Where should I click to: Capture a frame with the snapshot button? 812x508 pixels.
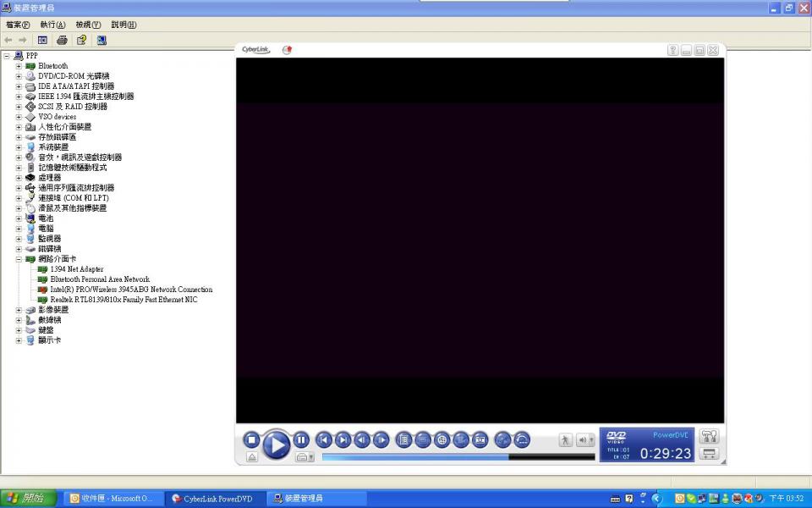point(480,440)
